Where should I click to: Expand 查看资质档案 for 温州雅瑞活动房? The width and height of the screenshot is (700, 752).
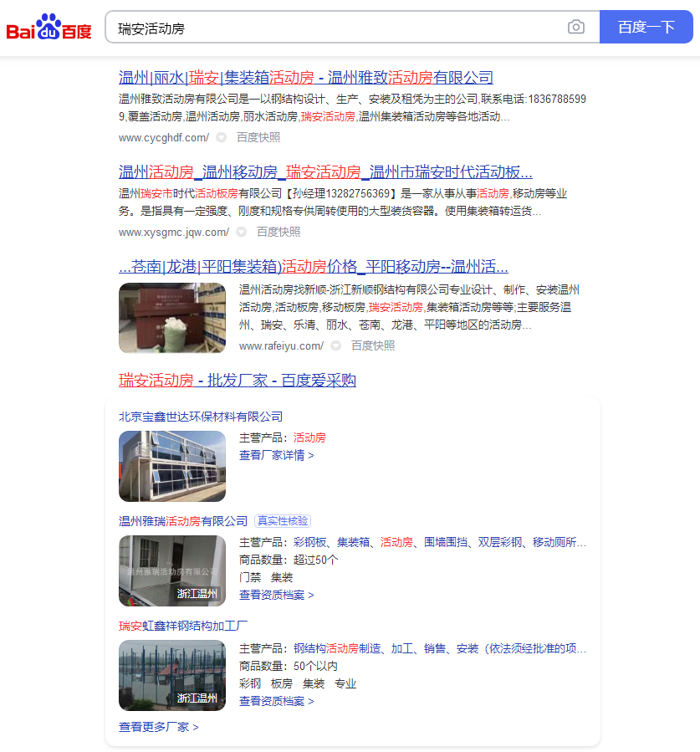point(276,595)
